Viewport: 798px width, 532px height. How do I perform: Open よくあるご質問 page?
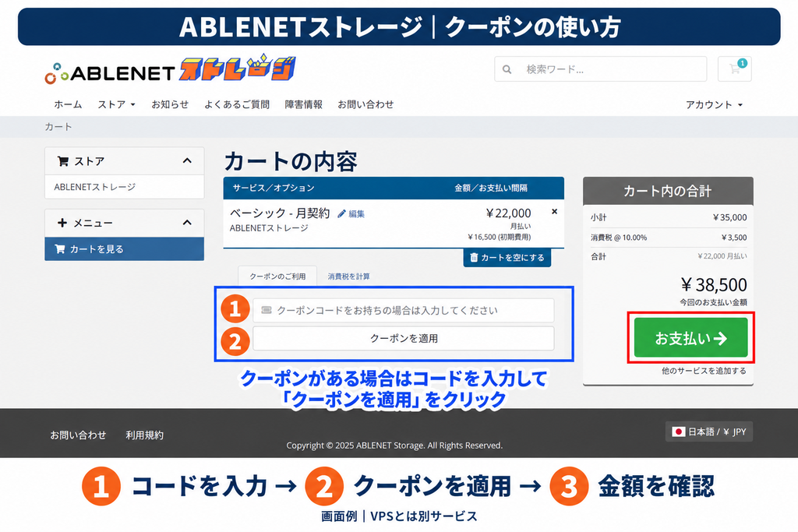237,104
